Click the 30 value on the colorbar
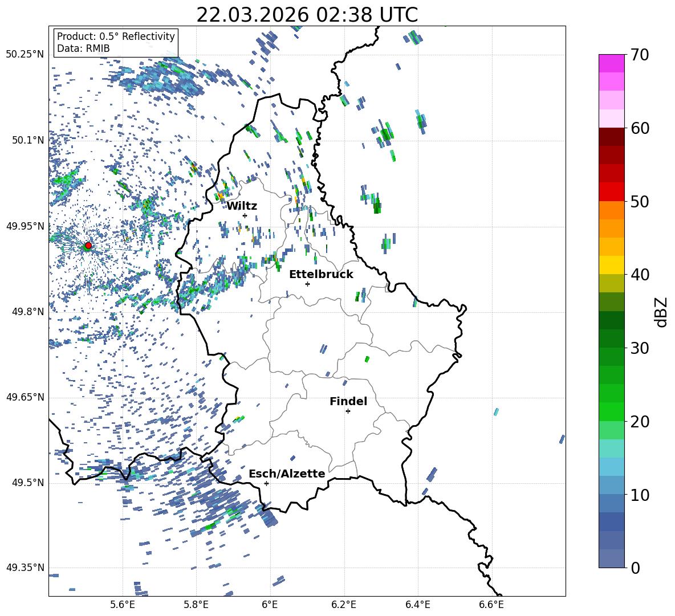 (640, 348)
